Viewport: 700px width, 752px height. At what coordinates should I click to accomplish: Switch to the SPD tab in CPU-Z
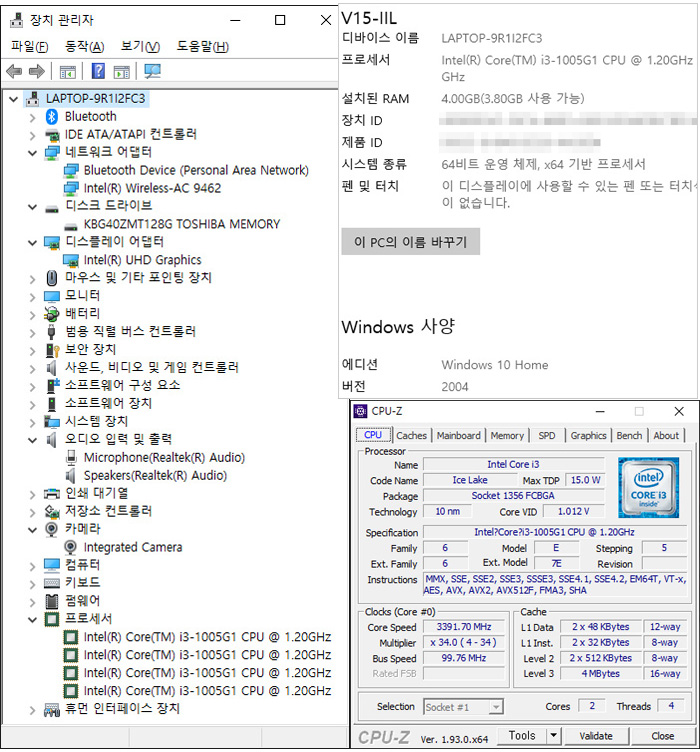pyautogui.click(x=547, y=435)
